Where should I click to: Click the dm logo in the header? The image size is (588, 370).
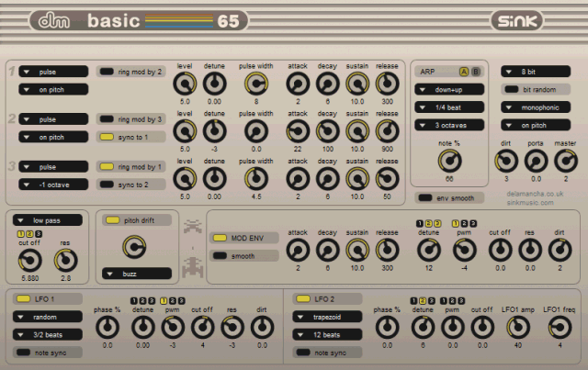point(55,20)
